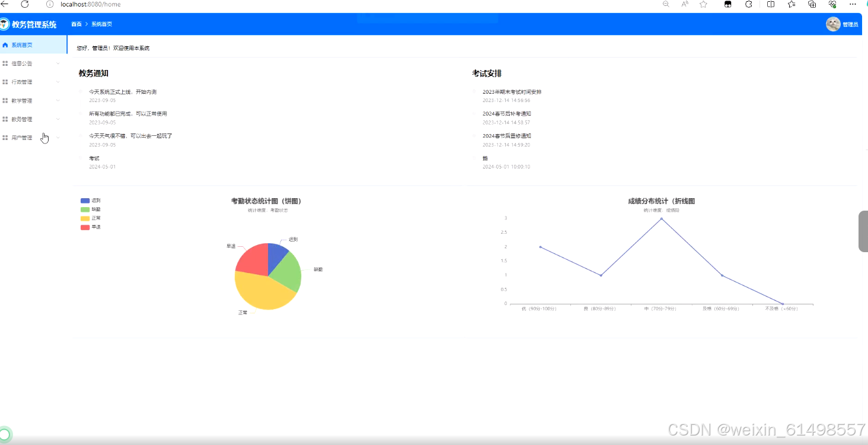Expand the 行政管理 menu chevron
Viewport: 868px width, 445px height.
pos(58,81)
